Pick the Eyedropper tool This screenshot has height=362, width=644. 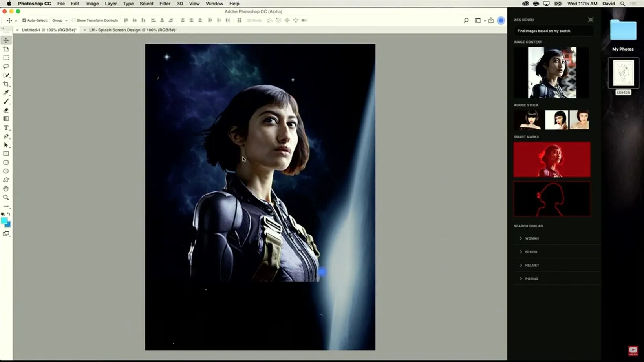click(x=6, y=93)
